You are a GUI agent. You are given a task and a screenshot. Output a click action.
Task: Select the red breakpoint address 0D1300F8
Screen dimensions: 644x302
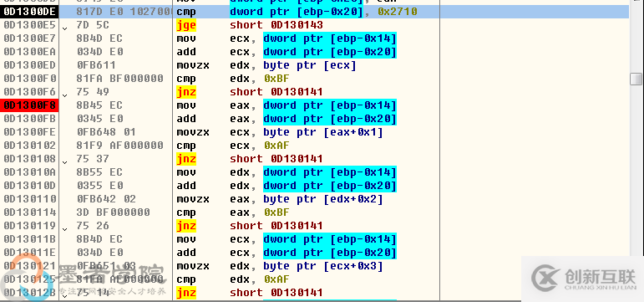(29, 105)
